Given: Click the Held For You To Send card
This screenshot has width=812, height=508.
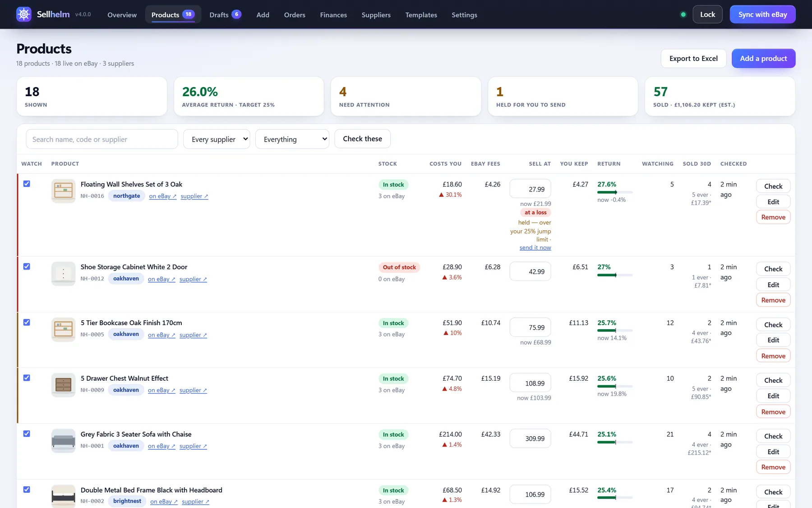Looking at the screenshot, I should 563,96.
